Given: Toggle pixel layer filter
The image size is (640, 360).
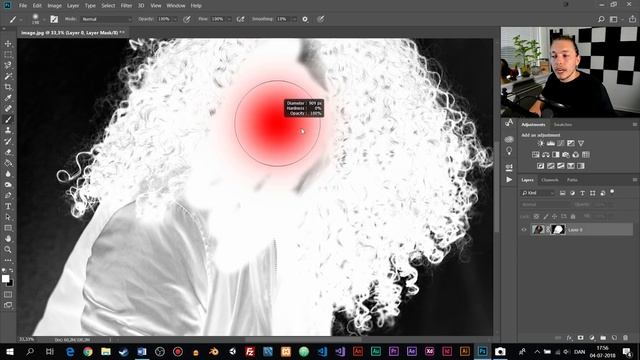Looking at the screenshot, I should [x=562, y=193].
